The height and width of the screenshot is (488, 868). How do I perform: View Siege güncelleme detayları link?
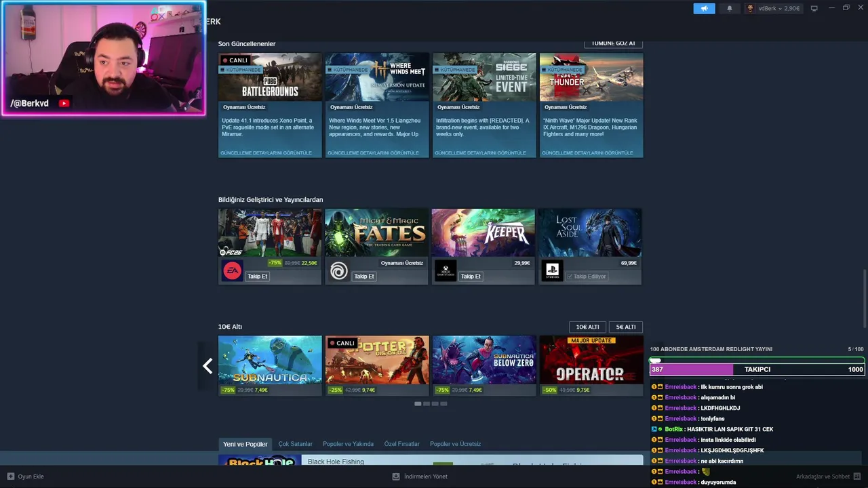(480, 153)
